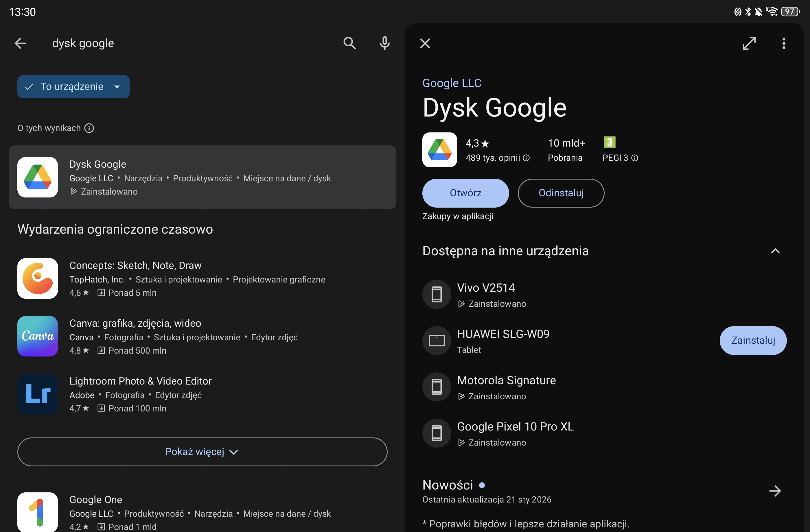This screenshot has height=532, width=810.
Task: Tap the back arrow in search bar
Action: [21, 43]
